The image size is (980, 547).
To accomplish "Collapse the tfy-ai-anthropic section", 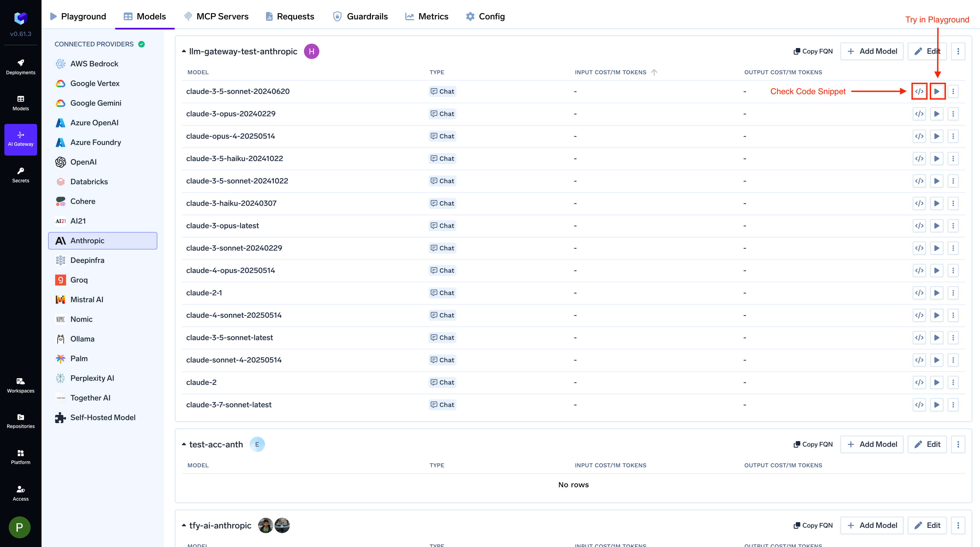I will (x=184, y=525).
